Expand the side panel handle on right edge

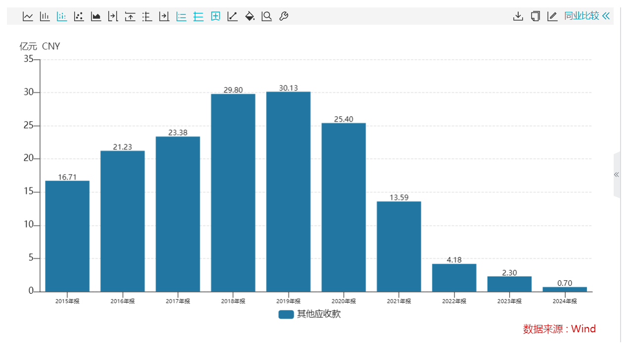click(616, 175)
